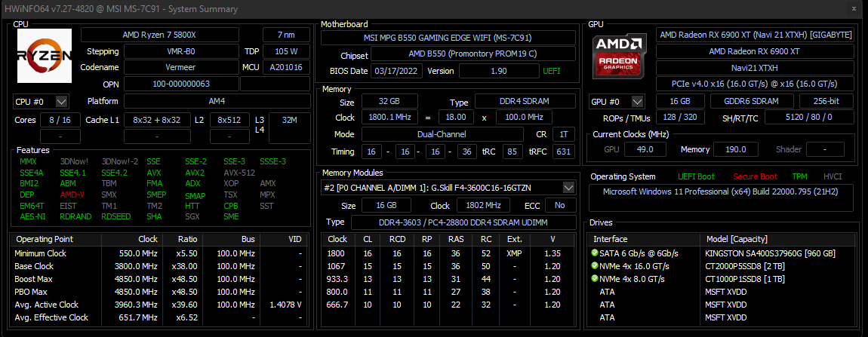Click the GPU name AMD Radeon RX 6900 XT (Navi 21 XTXH) [GIGABYTE]
868x337 pixels.
pyautogui.click(x=755, y=35)
